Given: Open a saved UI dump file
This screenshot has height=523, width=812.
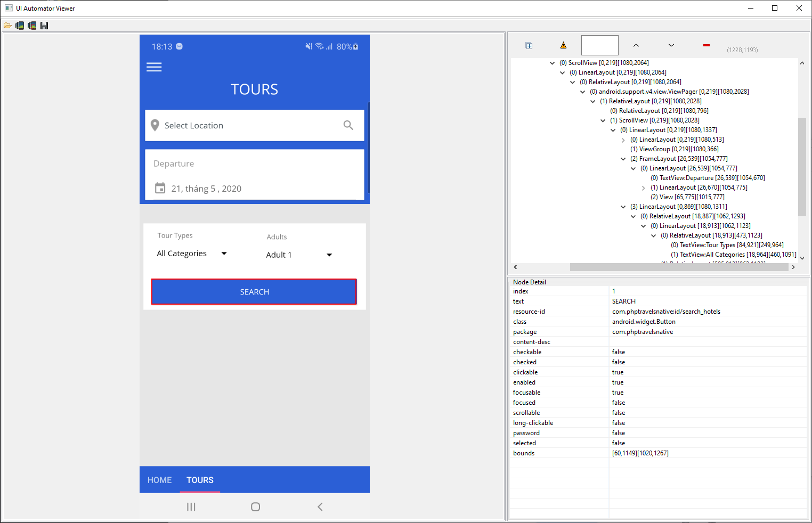Looking at the screenshot, I should coord(7,26).
